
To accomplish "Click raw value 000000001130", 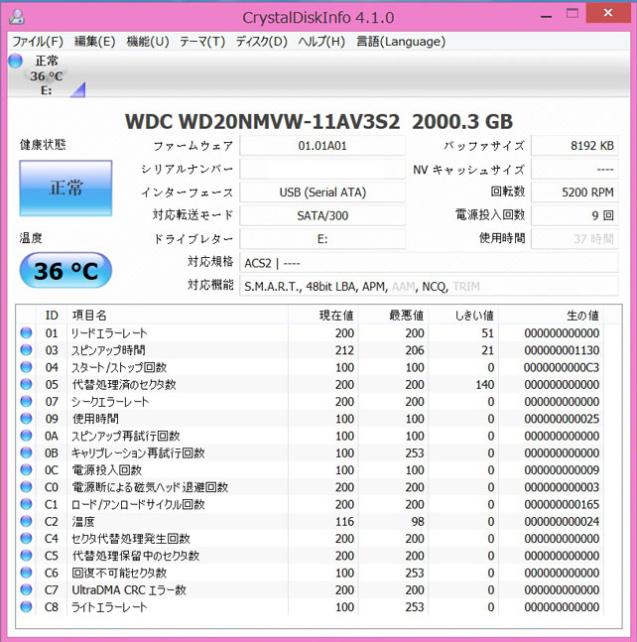I will coord(562,350).
